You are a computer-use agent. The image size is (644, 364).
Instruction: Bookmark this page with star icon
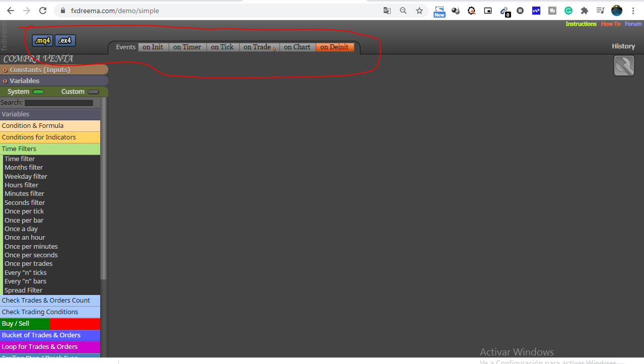point(419,11)
